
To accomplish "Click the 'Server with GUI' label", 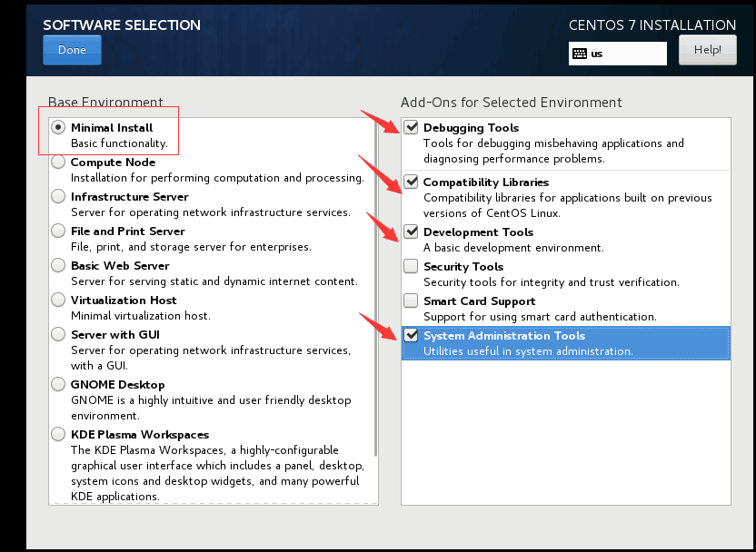I will (114, 335).
